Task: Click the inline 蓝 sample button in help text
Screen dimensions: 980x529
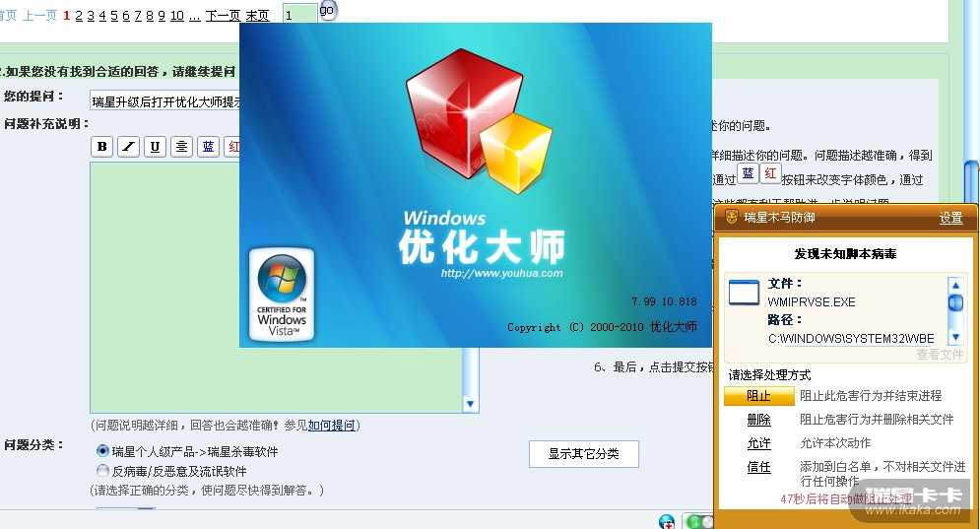Action: coord(748,173)
